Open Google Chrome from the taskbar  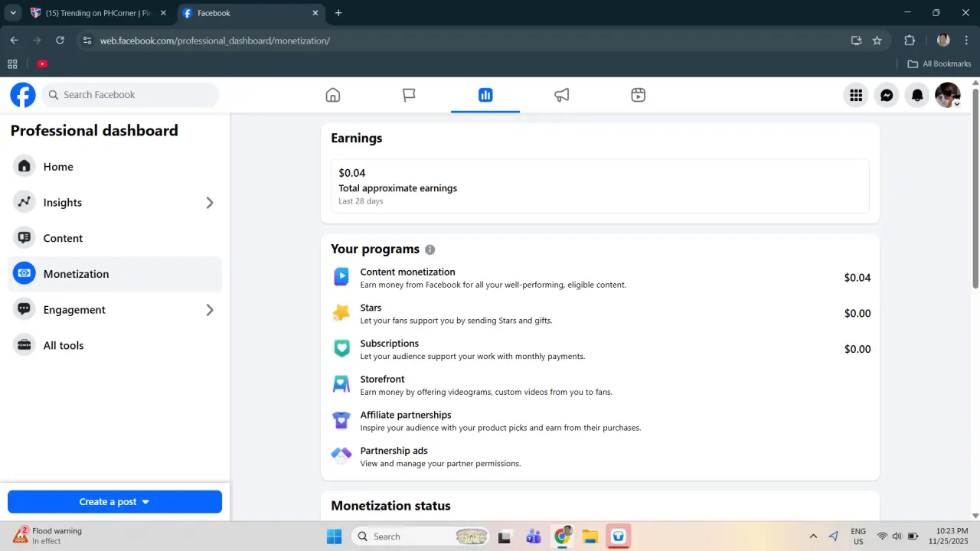562,536
